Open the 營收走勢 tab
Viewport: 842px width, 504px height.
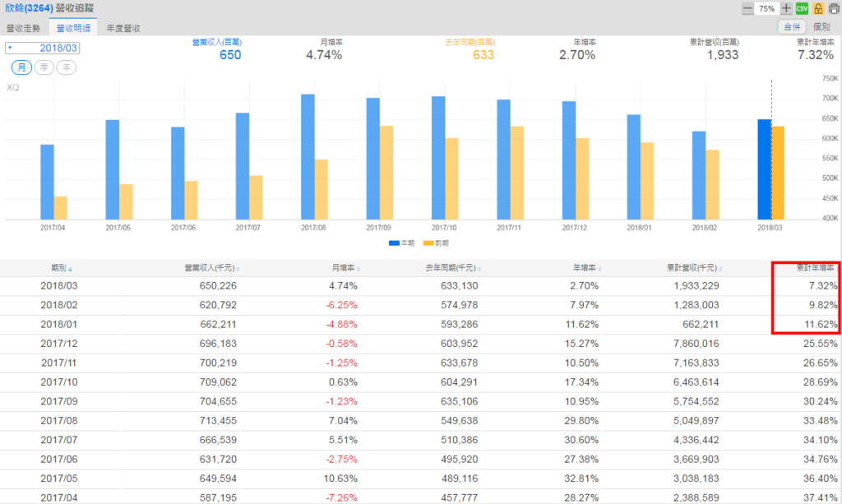pyautogui.click(x=23, y=29)
